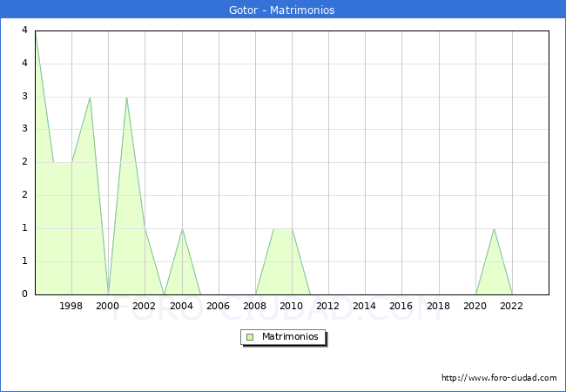The image size is (566, 392).
Task: Click the 2009 plateau start data point
Action: 274,229
